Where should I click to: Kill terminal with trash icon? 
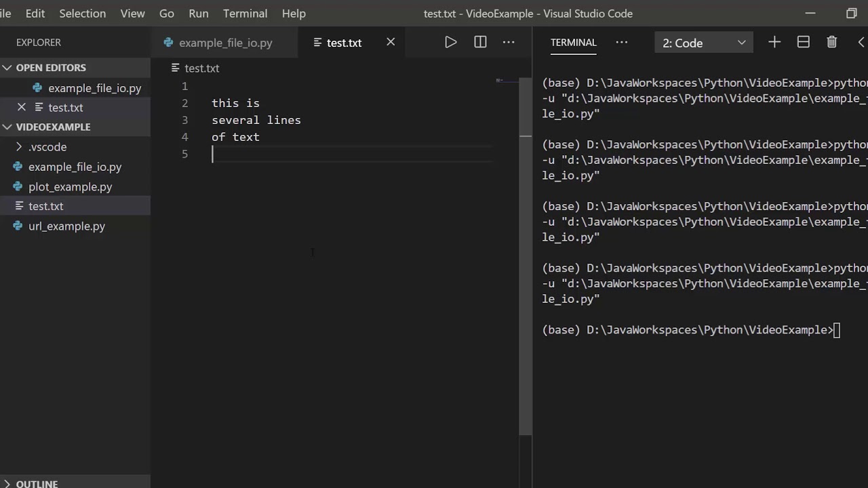tap(832, 42)
